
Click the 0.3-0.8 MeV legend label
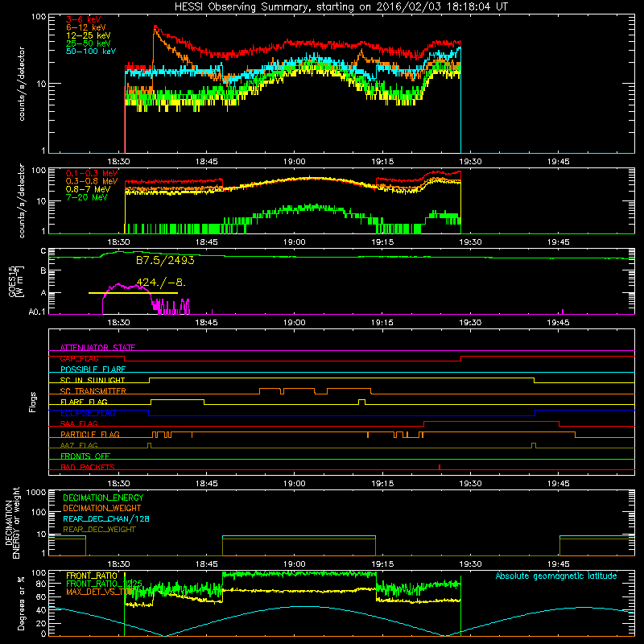(x=92, y=181)
